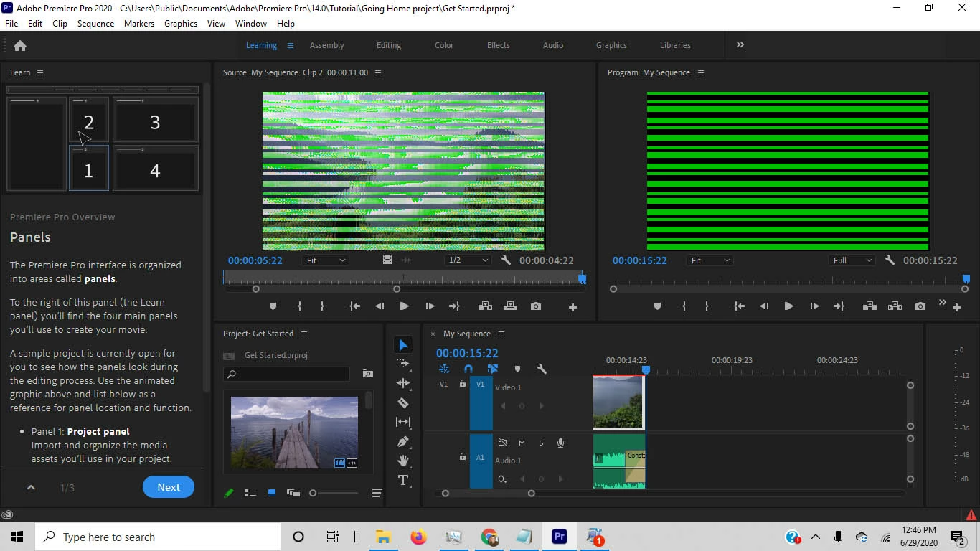Open timeline display settings wrench

coord(542,369)
